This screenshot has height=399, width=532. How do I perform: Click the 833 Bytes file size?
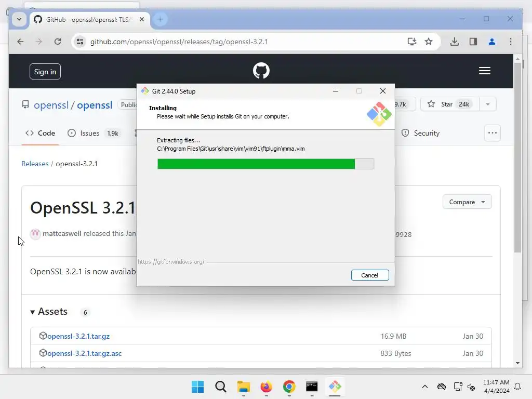(395, 353)
